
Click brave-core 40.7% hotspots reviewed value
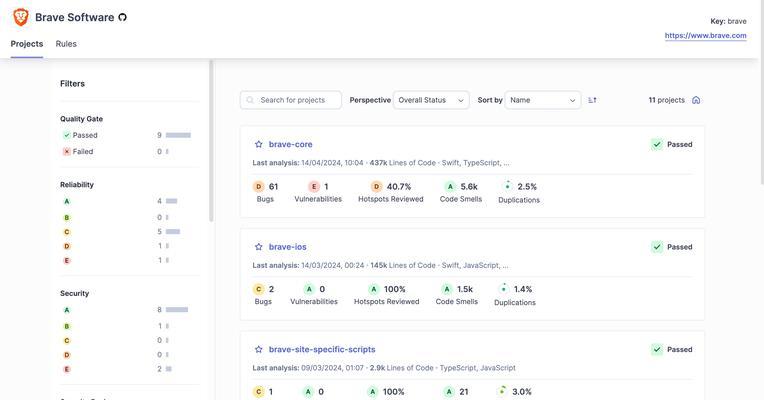coord(399,187)
